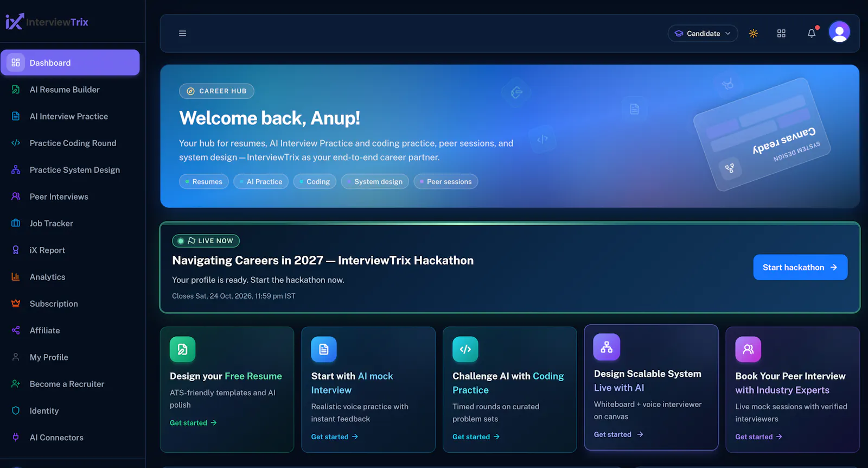Click the LIVE NOW badge
The image size is (868, 468).
point(206,241)
